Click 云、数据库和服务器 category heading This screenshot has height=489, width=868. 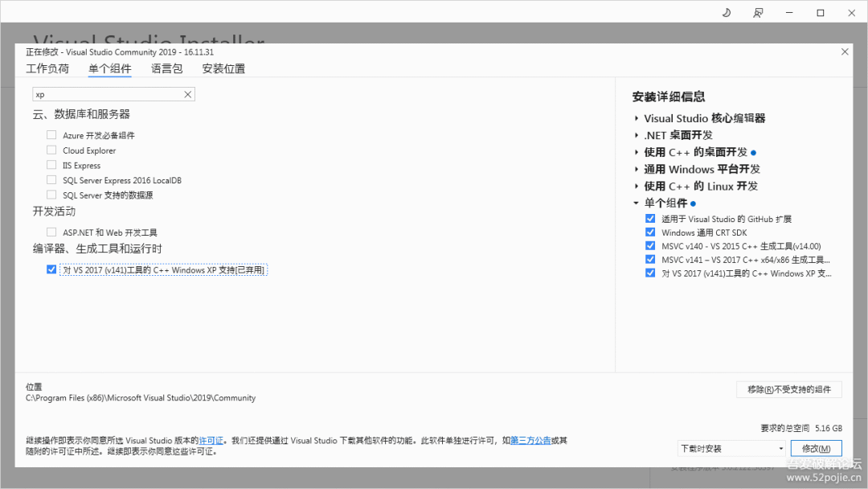pyautogui.click(x=81, y=115)
